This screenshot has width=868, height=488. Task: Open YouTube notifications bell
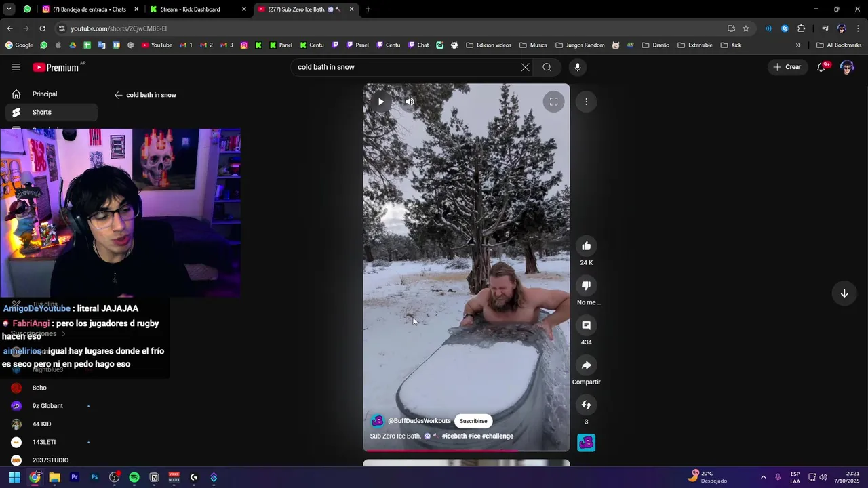(x=821, y=67)
